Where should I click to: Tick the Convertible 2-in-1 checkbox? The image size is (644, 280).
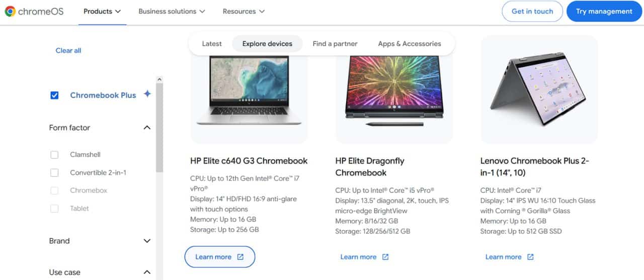coord(55,173)
